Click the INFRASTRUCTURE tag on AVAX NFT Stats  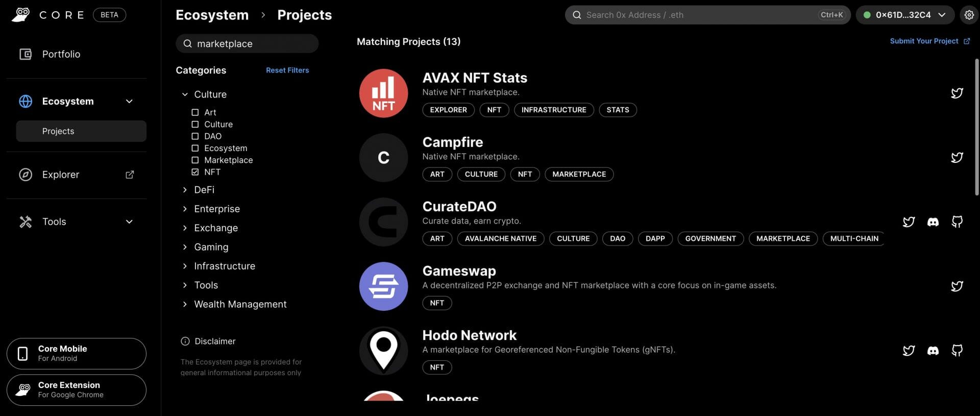click(x=554, y=110)
